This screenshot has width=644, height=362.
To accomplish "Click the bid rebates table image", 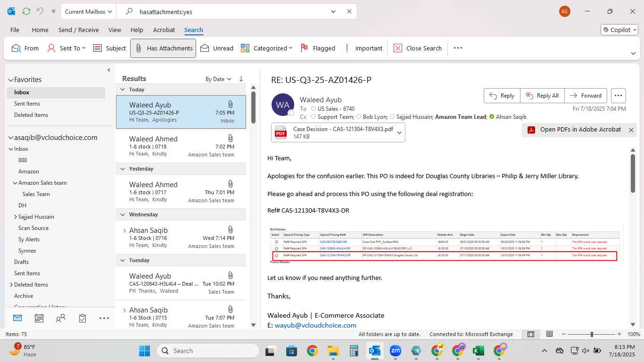I will [x=445, y=245].
